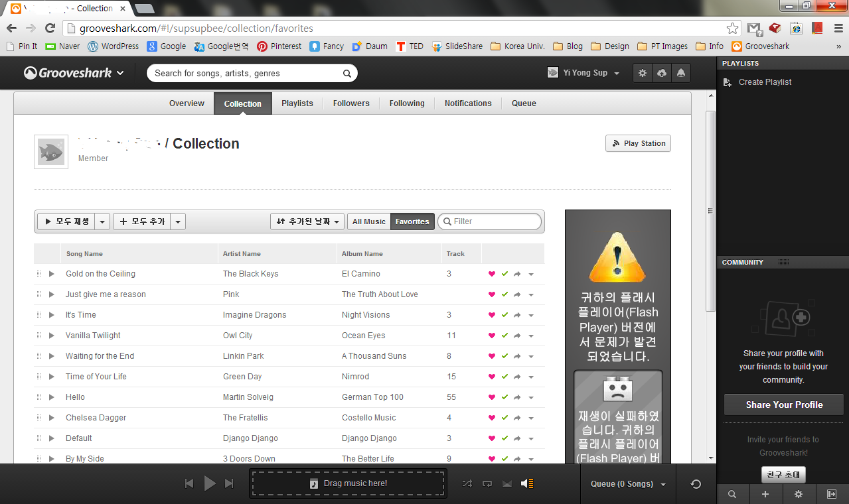Open sidebar settings gear at bottom

[799, 494]
